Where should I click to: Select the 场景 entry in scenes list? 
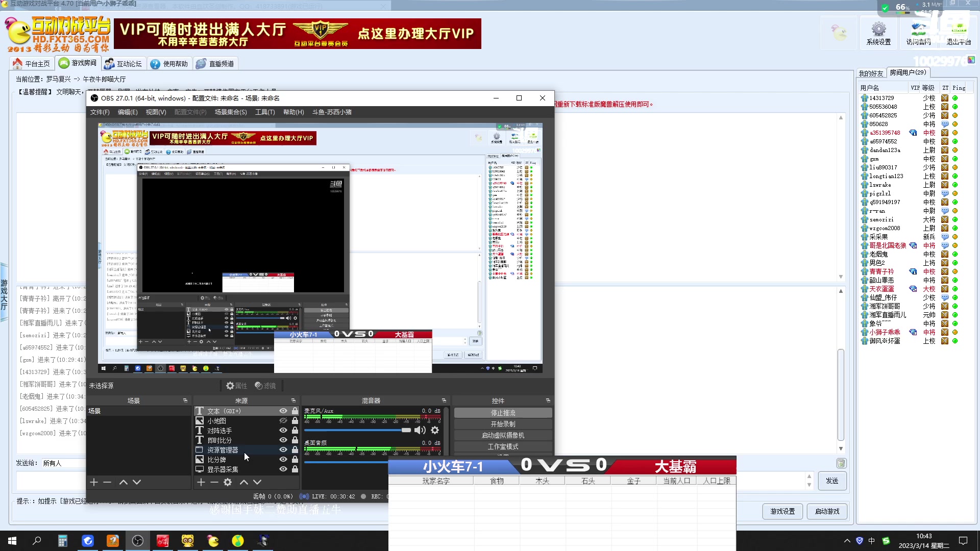point(138,411)
